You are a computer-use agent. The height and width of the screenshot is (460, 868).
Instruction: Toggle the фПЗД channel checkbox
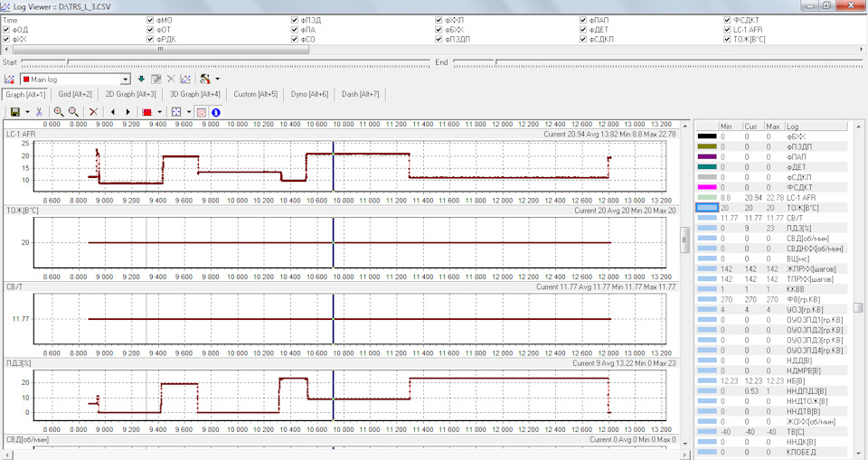[x=295, y=20]
